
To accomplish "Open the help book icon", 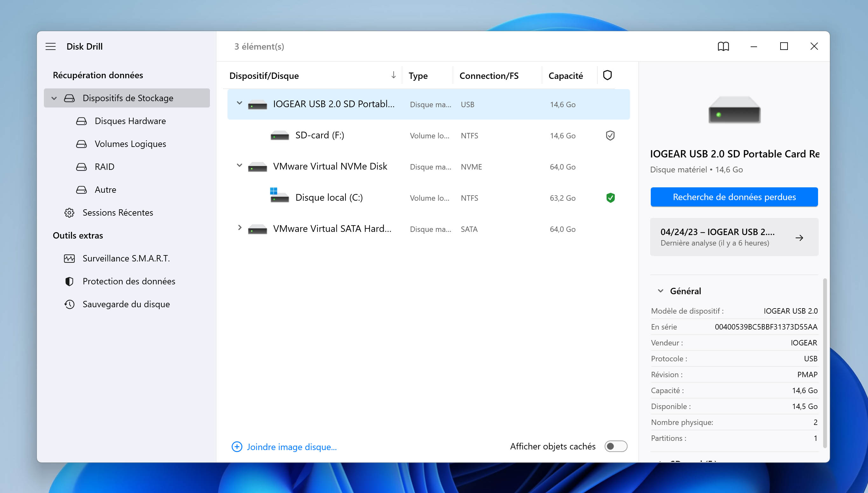I will coord(723,46).
